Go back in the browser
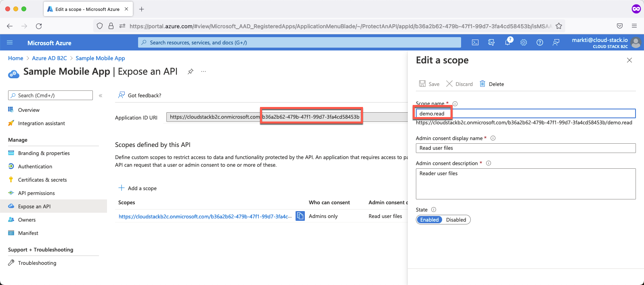 click(x=10, y=26)
